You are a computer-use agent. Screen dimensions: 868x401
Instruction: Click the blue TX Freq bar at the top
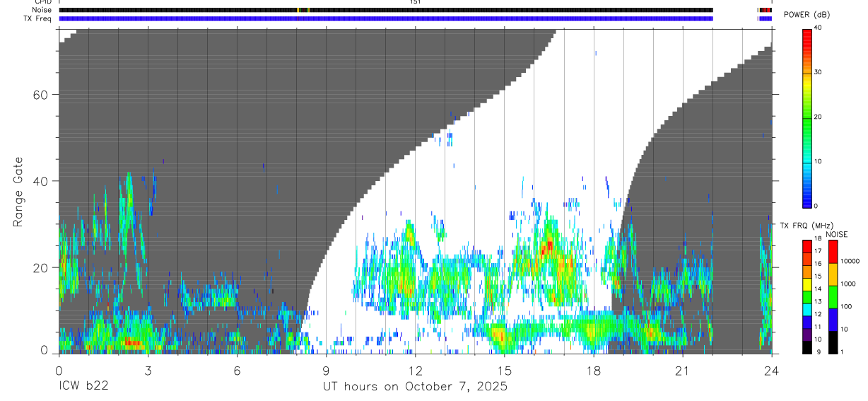tap(386, 18)
